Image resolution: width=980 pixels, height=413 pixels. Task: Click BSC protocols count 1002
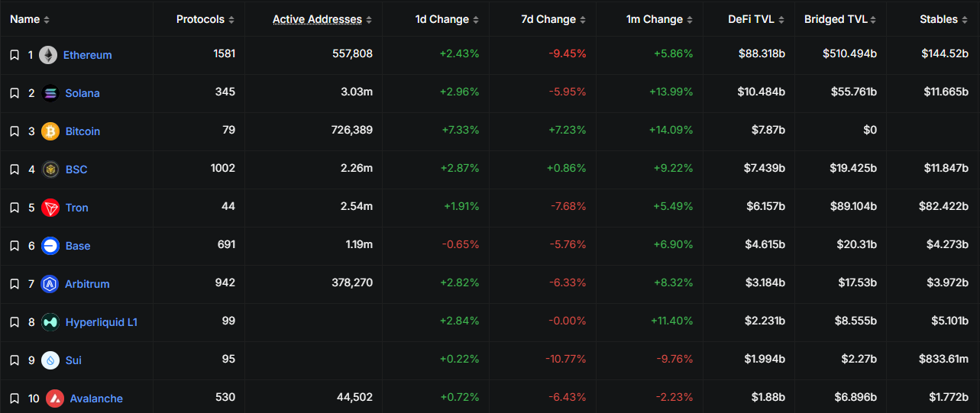pos(223,168)
